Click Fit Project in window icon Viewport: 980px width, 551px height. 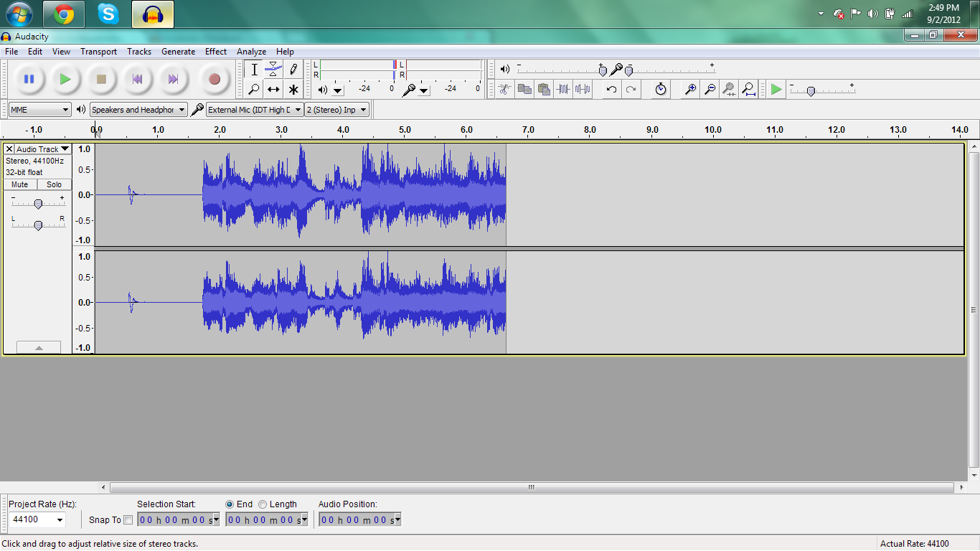pos(748,89)
